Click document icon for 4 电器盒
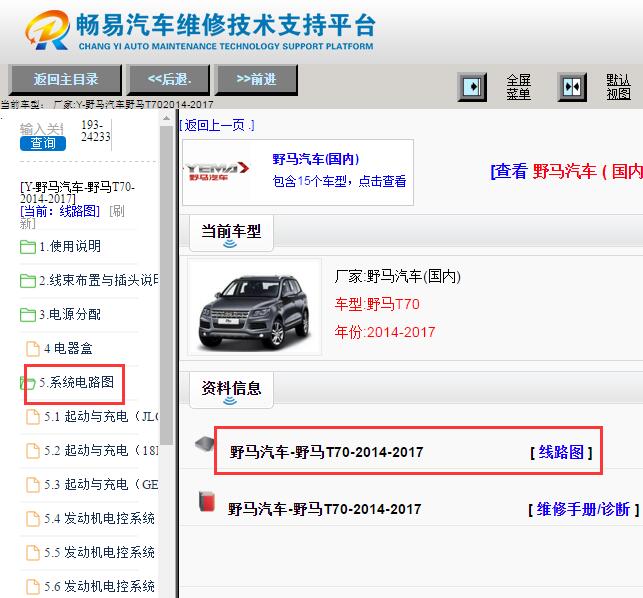 point(33,349)
